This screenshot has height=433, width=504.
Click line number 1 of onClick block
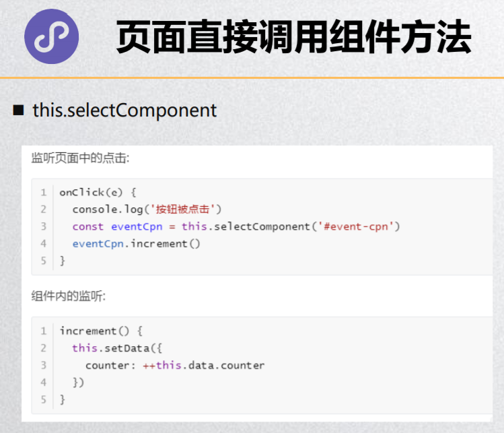pyautogui.click(x=43, y=193)
